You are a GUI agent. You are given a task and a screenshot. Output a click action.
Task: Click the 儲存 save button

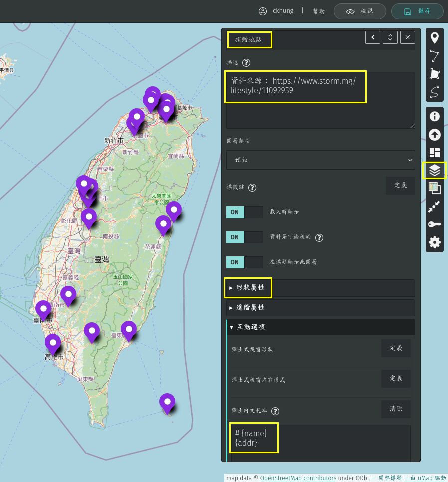coord(417,11)
